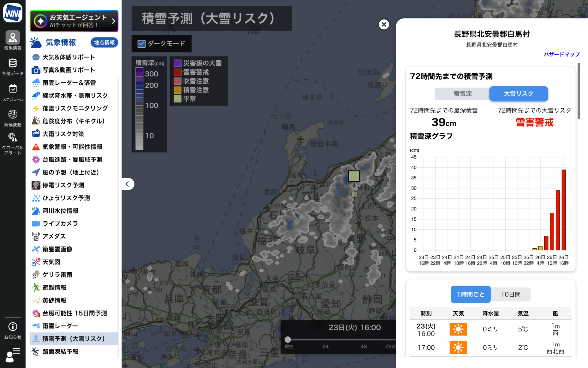Switch graph to 積雪深 view

(x=462, y=94)
